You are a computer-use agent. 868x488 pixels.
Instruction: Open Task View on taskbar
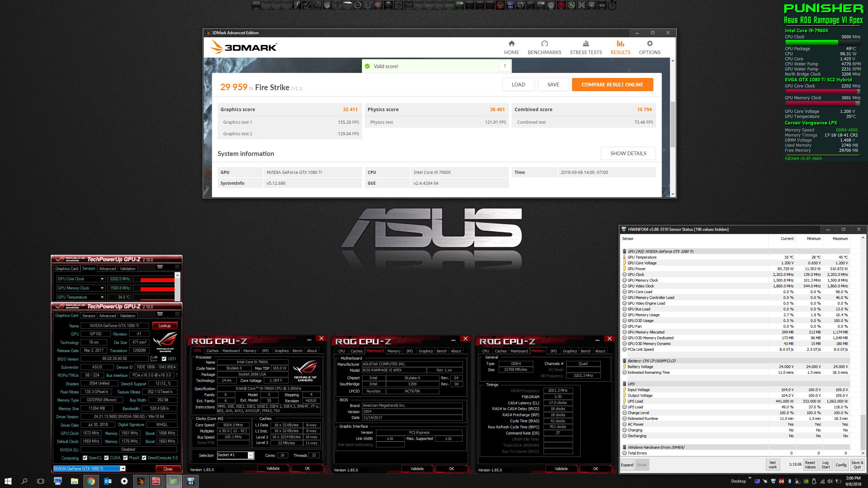[41, 481]
